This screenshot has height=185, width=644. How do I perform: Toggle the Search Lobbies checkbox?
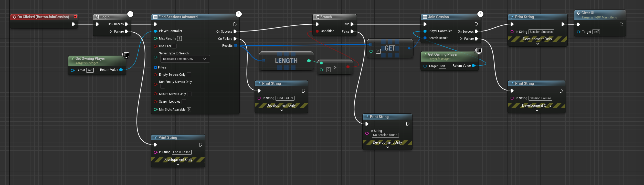tap(184, 102)
